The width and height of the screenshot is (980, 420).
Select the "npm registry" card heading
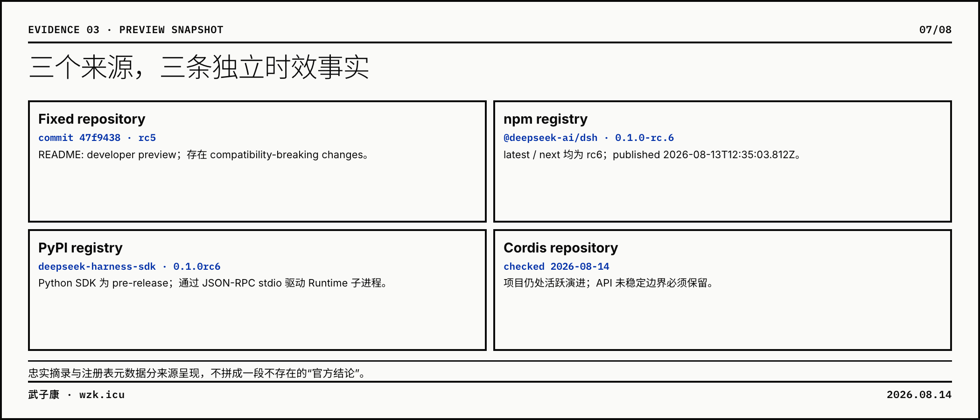point(546,119)
